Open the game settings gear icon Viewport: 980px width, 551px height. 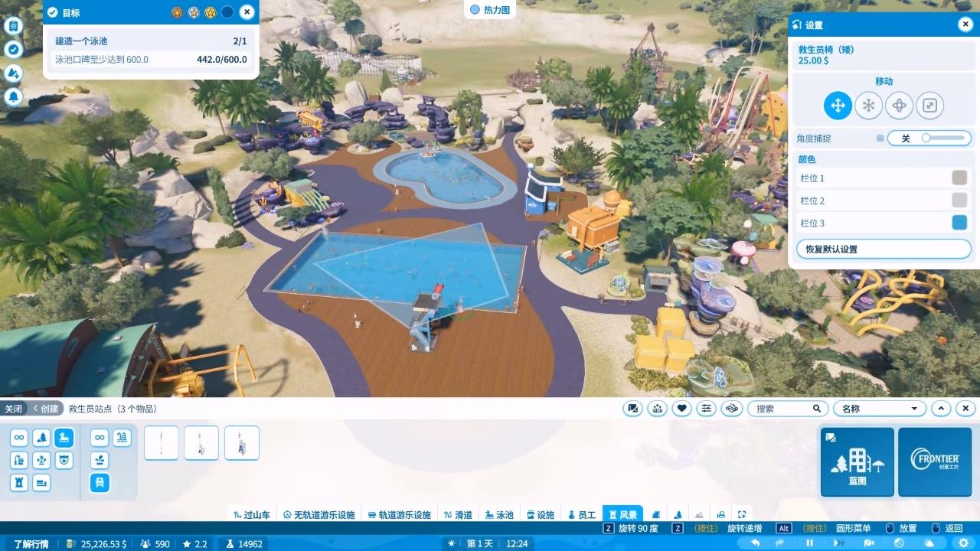coord(964,543)
